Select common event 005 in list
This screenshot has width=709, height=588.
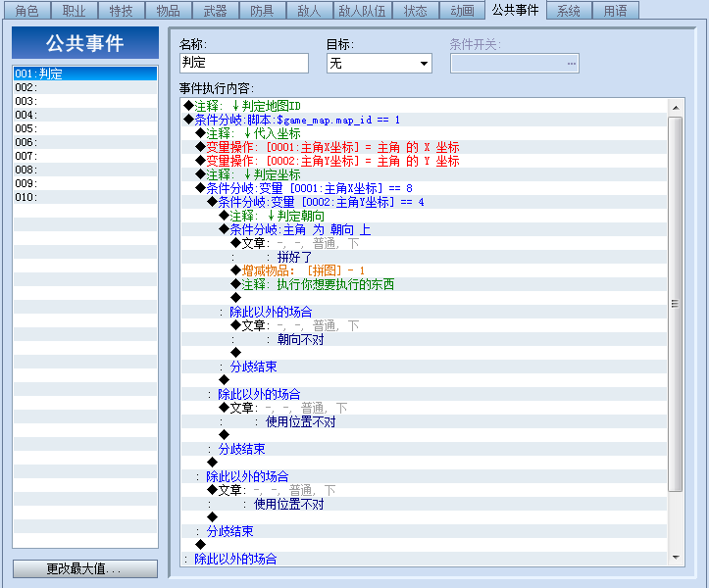(x=85, y=128)
